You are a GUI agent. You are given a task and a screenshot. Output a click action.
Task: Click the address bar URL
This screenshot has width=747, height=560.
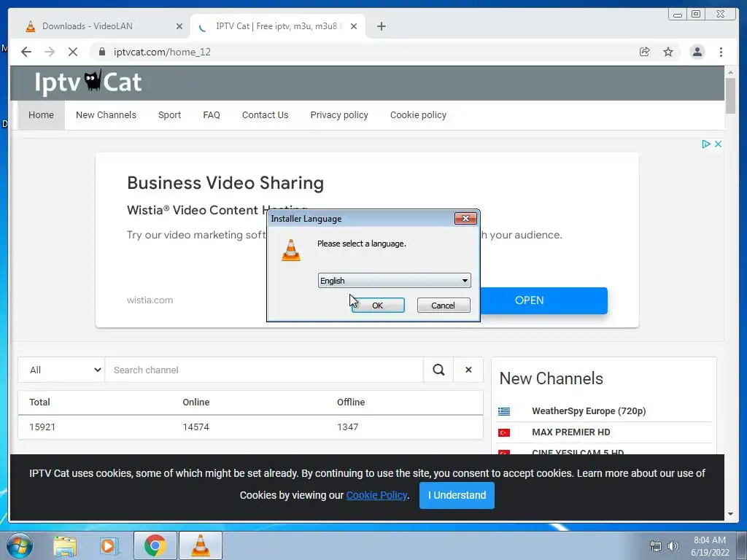click(x=162, y=52)
